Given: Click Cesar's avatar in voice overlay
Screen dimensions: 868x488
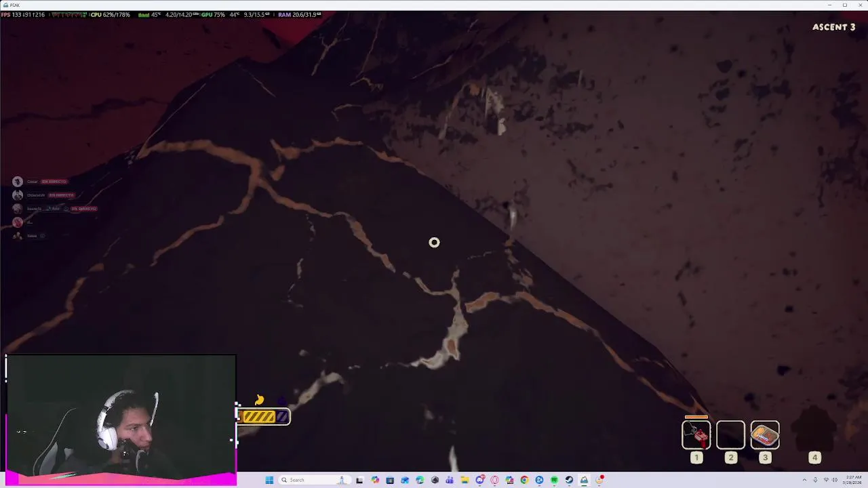Looking at the screenshot, I should (18, 182).
